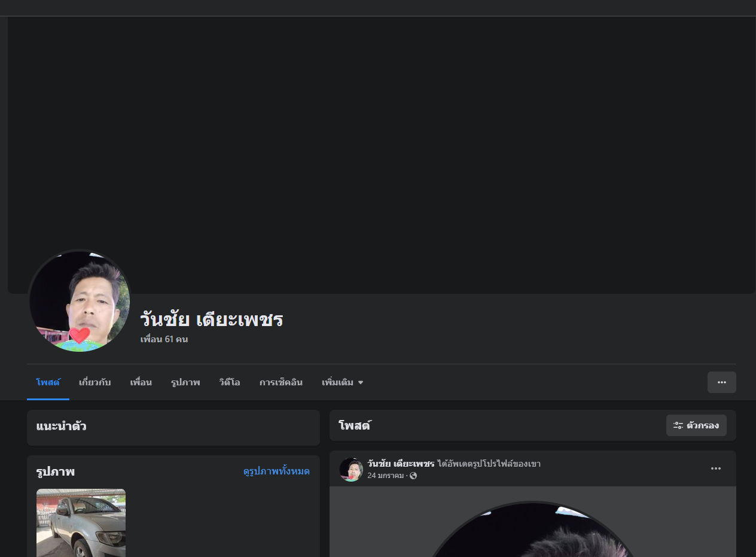Click author name วันชัย เดียะเพชร in post
This screenshot has height=557, width=756.
click(x=401, y=464)
